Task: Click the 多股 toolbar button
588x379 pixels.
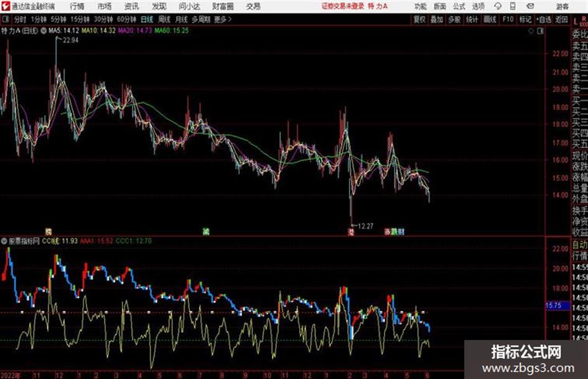Action: (454, 19)
